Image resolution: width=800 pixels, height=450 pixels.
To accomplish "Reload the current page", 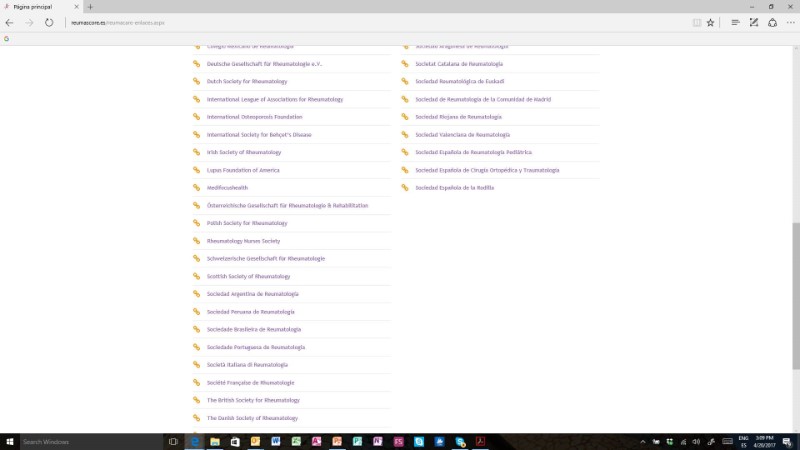I will point(48,22).
